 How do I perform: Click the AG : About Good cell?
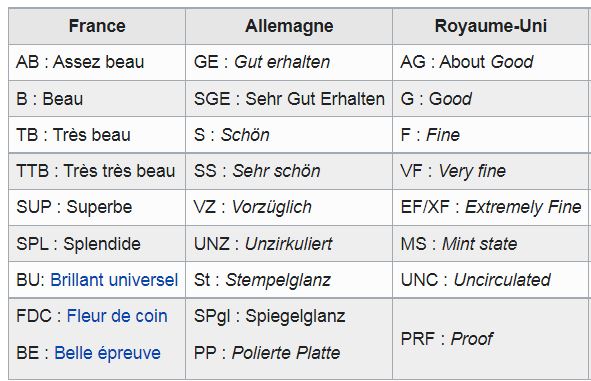490,62
